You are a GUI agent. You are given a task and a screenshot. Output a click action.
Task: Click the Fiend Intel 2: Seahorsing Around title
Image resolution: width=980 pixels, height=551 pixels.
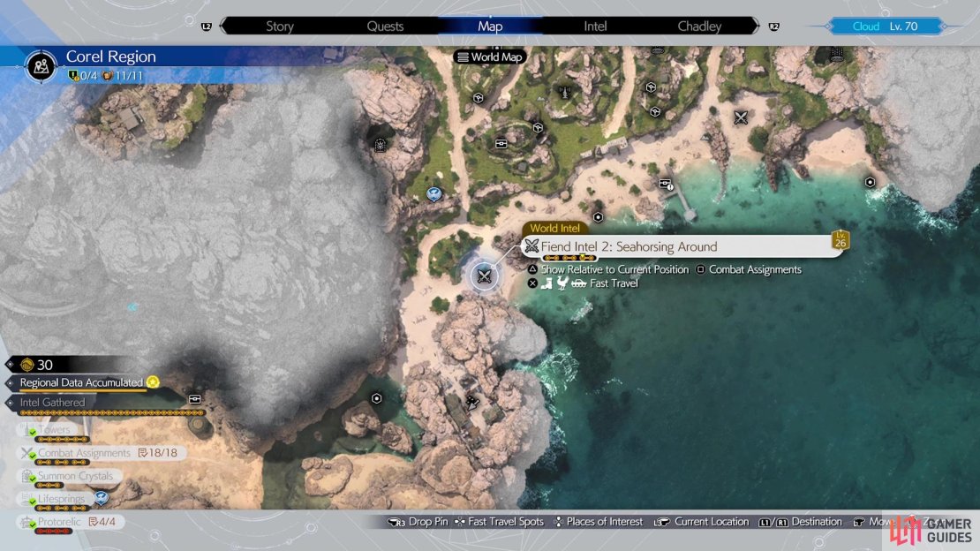tap(629, 246)
